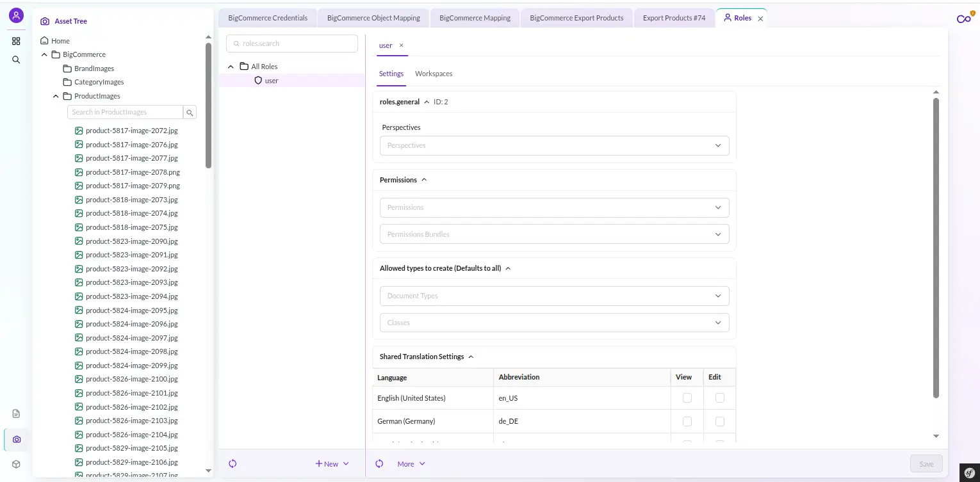980x482 pixels.
Task: Click the infinity logo icon top right
Action: click(964, 19)
